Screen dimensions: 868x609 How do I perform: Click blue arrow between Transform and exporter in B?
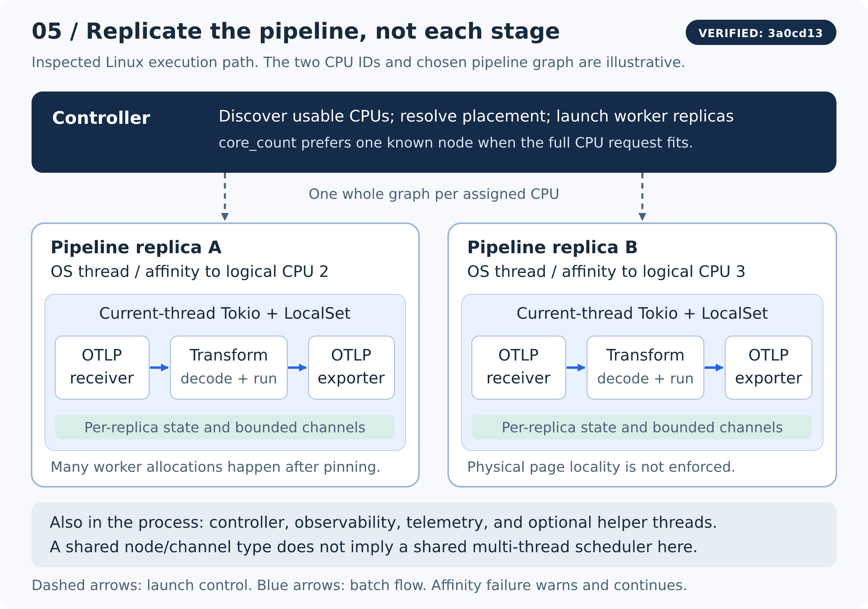tap(714, 368)
